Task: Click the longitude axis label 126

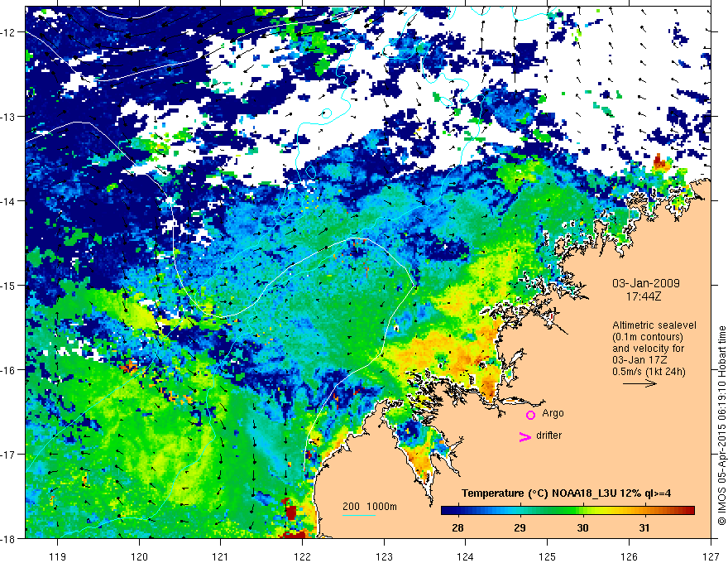Action: (629, 556)
